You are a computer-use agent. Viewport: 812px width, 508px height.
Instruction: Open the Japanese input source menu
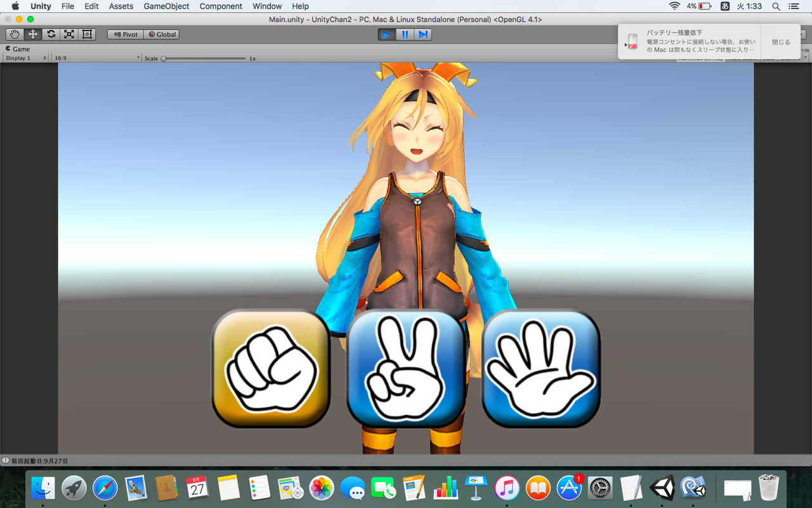[725, 6]
